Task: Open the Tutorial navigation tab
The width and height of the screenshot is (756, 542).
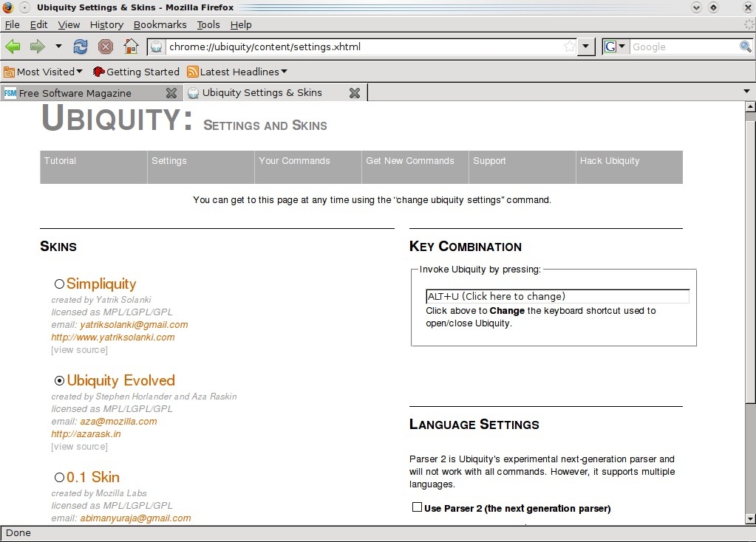Action: (94, 167)
